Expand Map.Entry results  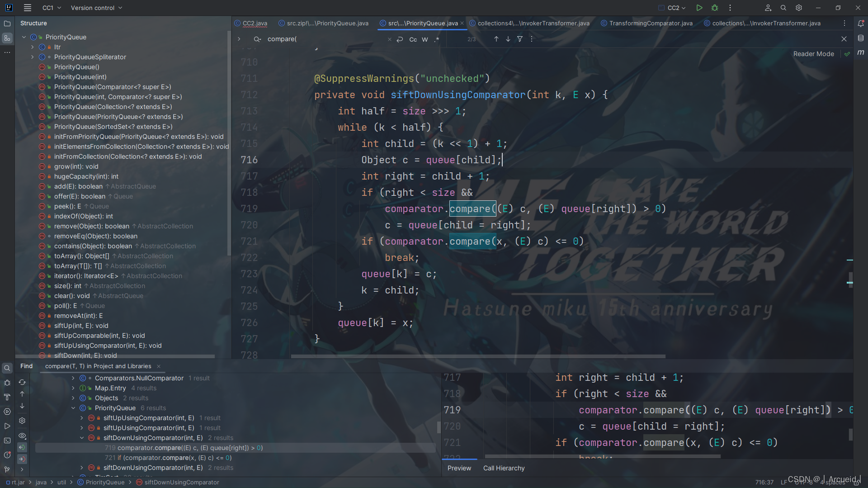73,388
